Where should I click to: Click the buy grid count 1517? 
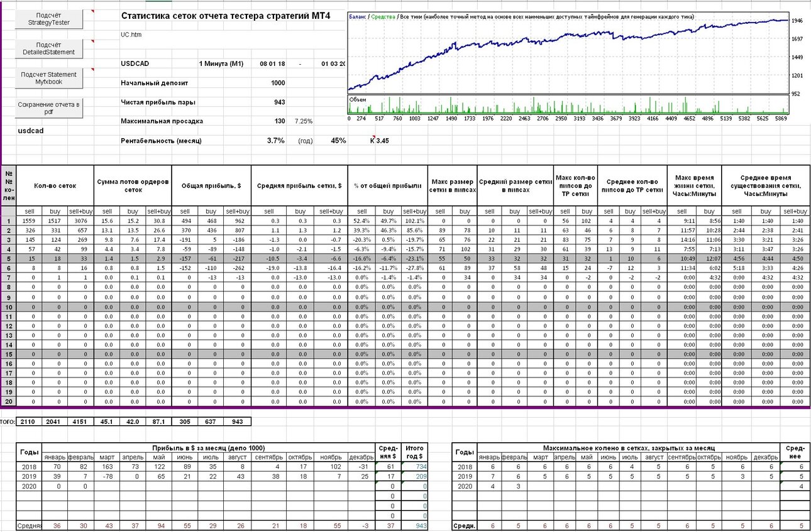click(x=55, y=221)
